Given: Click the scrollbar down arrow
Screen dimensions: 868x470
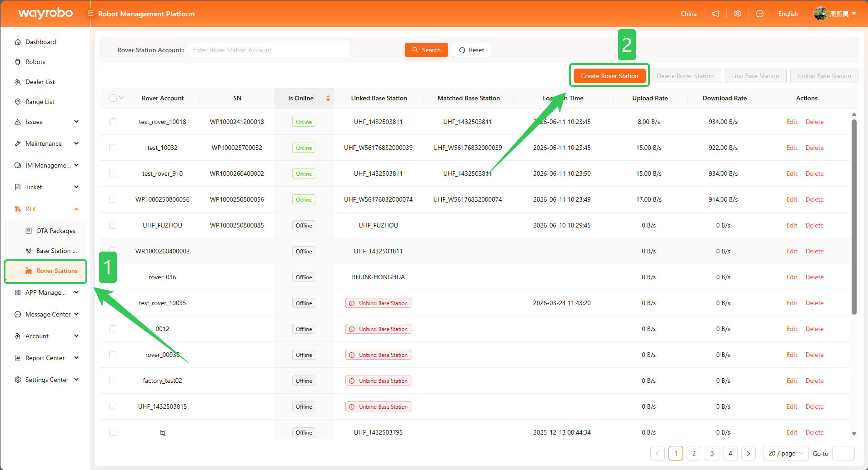Looking at the screenshot, I should [x=854, y=434].
